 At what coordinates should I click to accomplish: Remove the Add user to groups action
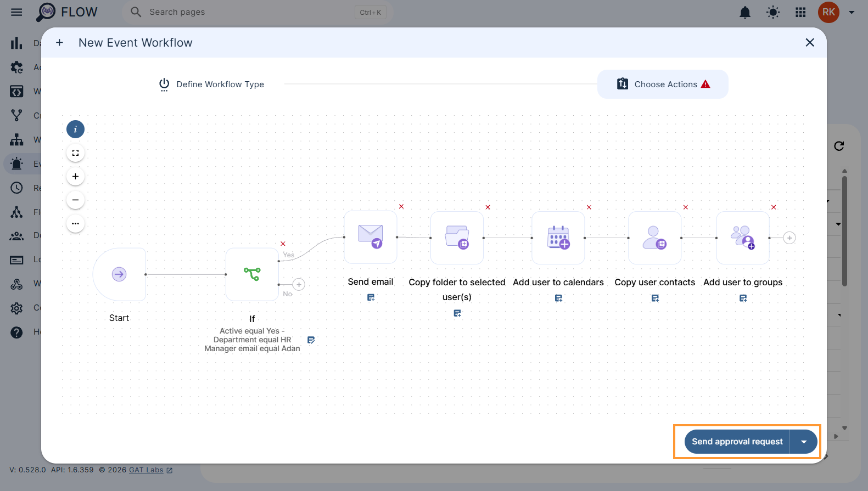tap(774, 207)
